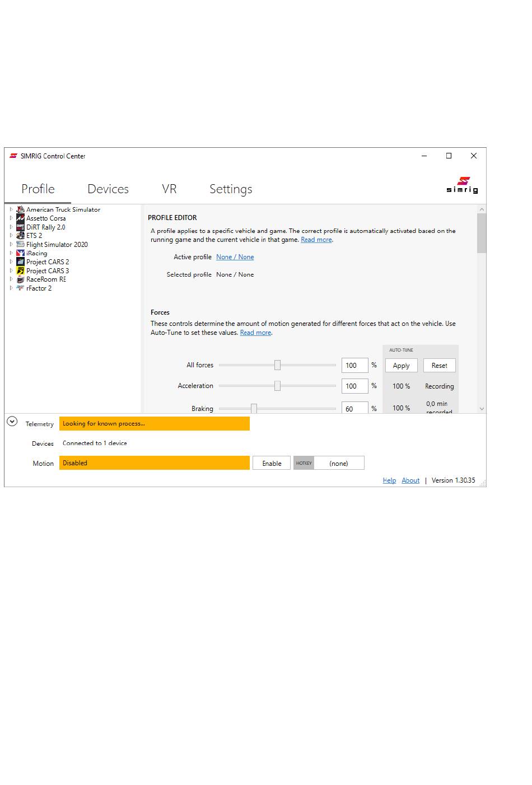Switch to the Profile tab
Screen dimensions: 532x785
[x=38, y=189]
